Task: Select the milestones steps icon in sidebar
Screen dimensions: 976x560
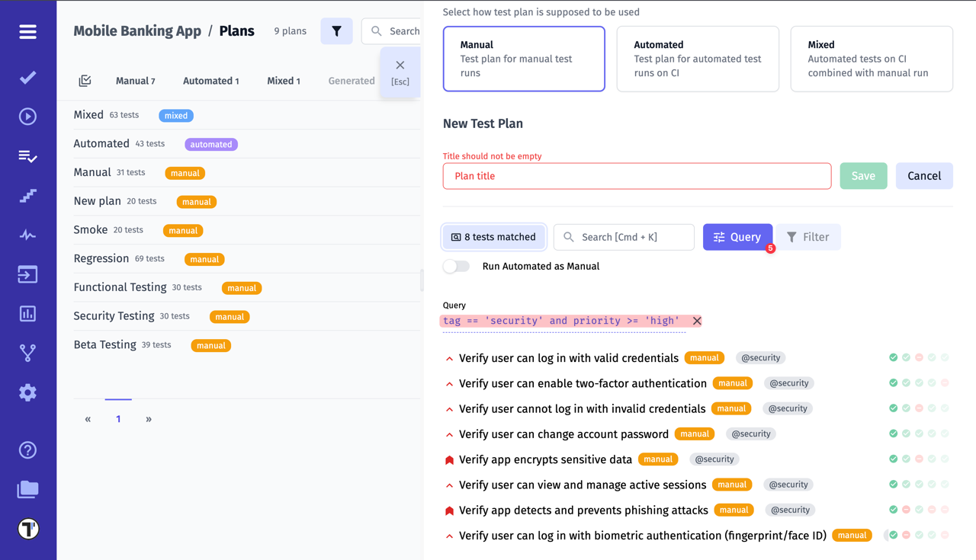Action: [27, 195]
